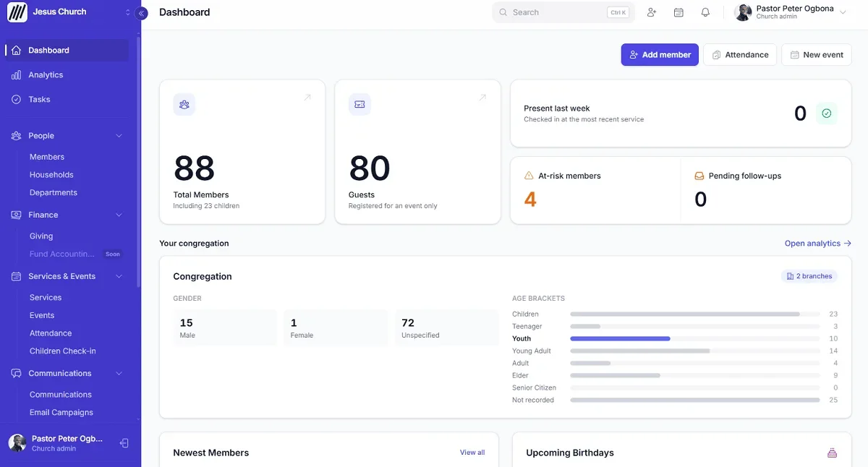The height and width of the screenshot is (467, 868).
Task: Click the birthday cake icon on Upcoming Birthdays
Action: (x=832, y=453)
